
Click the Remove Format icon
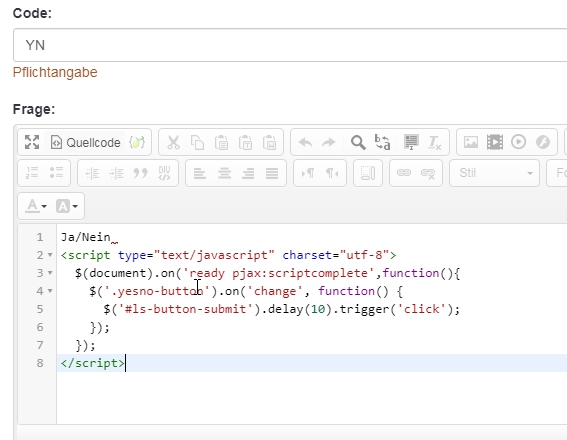tap(434, 142)
